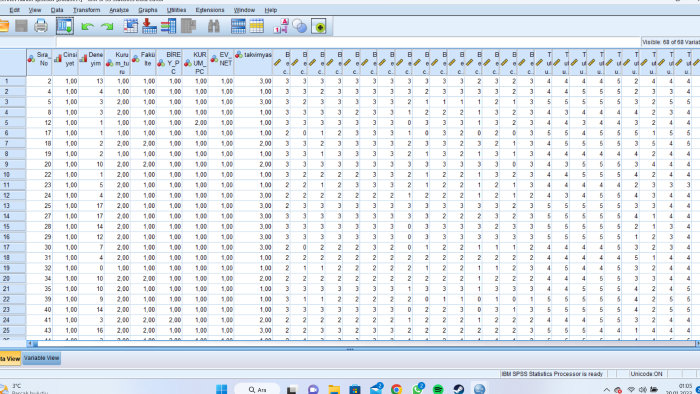Click the Go to variable red-arrow icon
Screen dimensions: 700x394
[149, 26]
